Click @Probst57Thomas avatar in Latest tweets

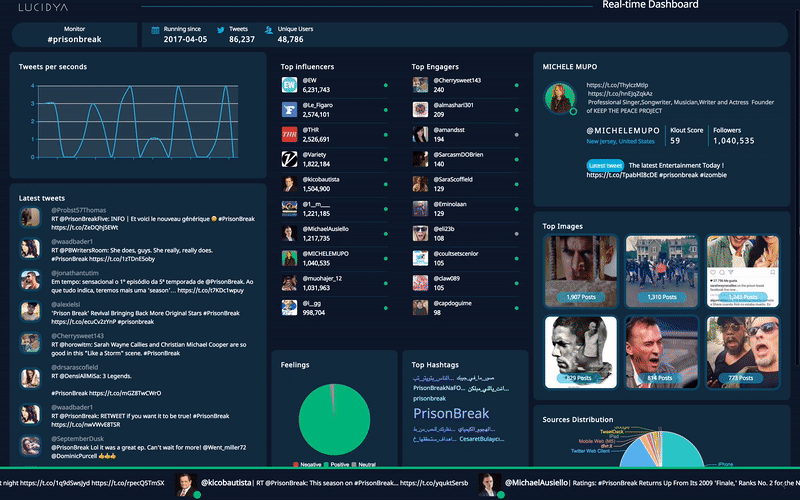(30, 217)
